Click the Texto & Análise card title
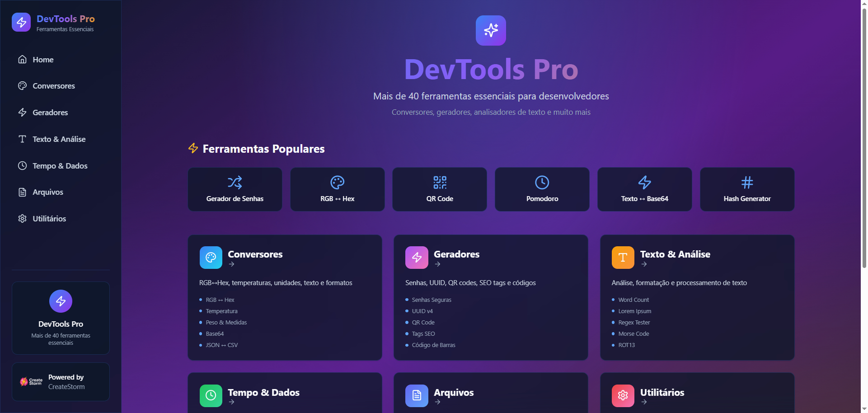Screen dimensions: 868x413 [x=675, y=254]
